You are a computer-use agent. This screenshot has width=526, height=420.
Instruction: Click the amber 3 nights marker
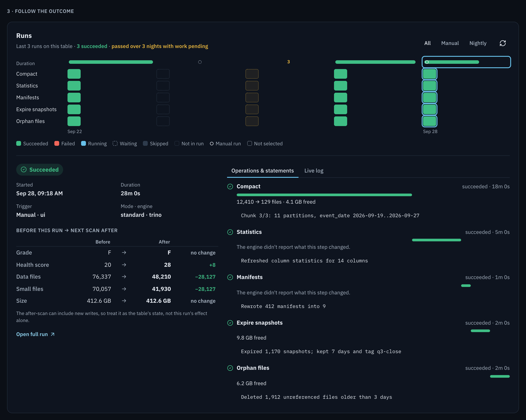[x=288, y=62]
